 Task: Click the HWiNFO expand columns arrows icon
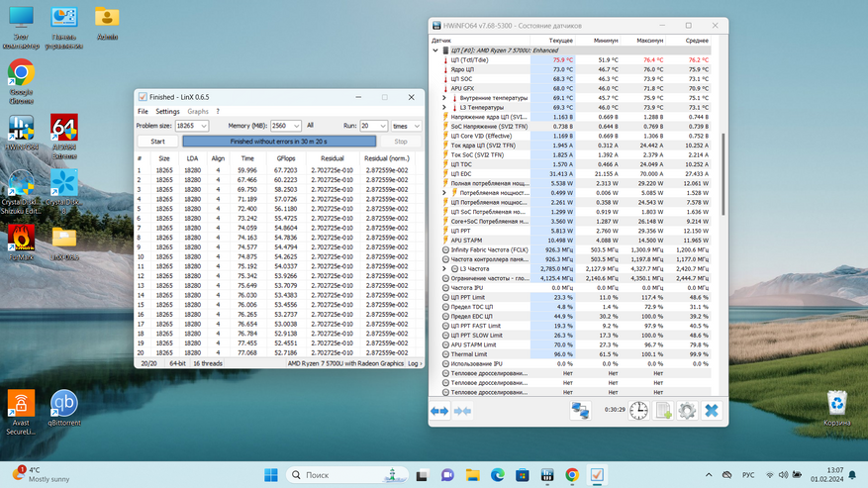point(439,411)
